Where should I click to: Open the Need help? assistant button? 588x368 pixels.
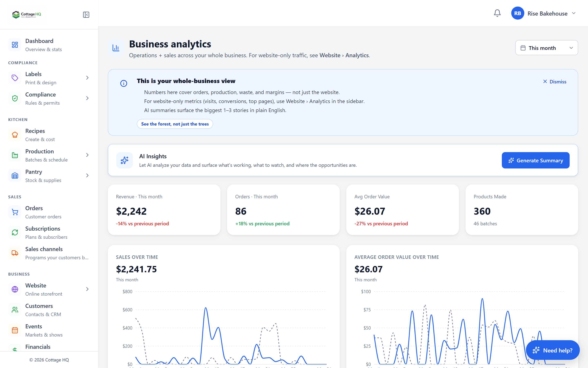[x=553, y=350]
